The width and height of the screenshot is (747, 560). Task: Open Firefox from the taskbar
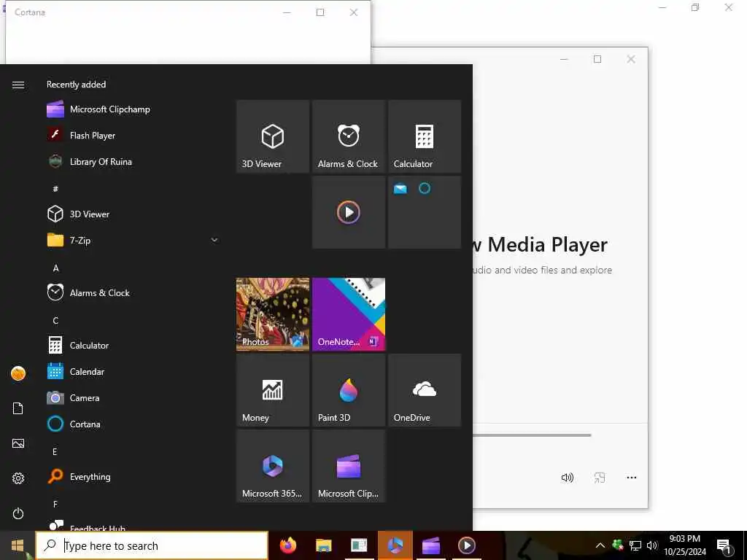click(287, 545)
